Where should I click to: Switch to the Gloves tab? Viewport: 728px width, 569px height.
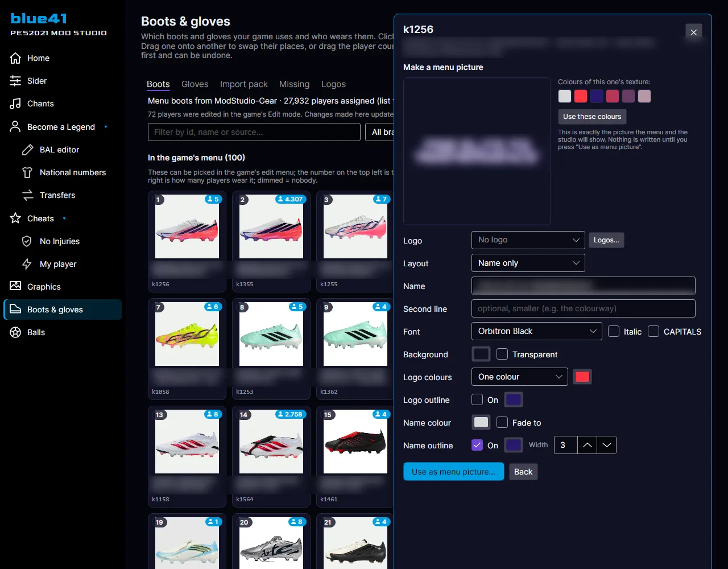[195, 84]
